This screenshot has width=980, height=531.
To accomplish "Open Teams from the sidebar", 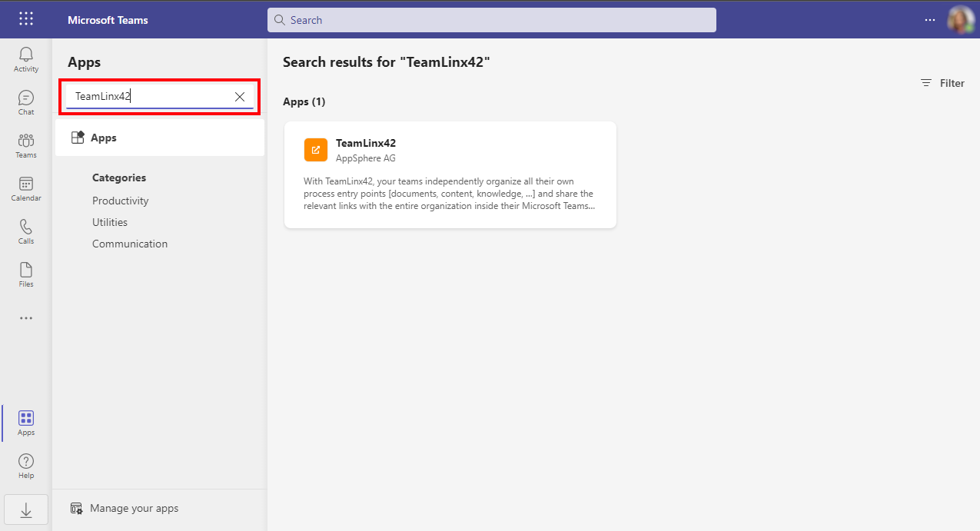I will click(25, 146).
